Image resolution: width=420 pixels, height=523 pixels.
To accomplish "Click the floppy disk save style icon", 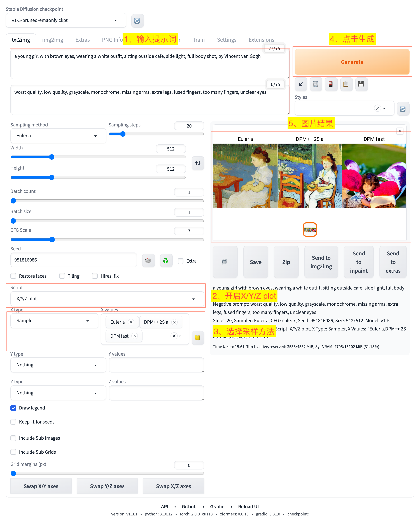I will 361,84.
